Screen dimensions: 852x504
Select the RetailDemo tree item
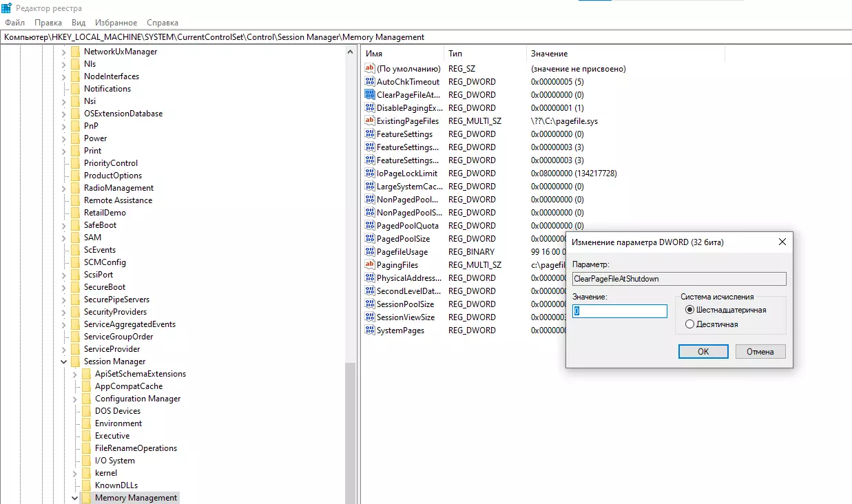[x=105, y=213]
